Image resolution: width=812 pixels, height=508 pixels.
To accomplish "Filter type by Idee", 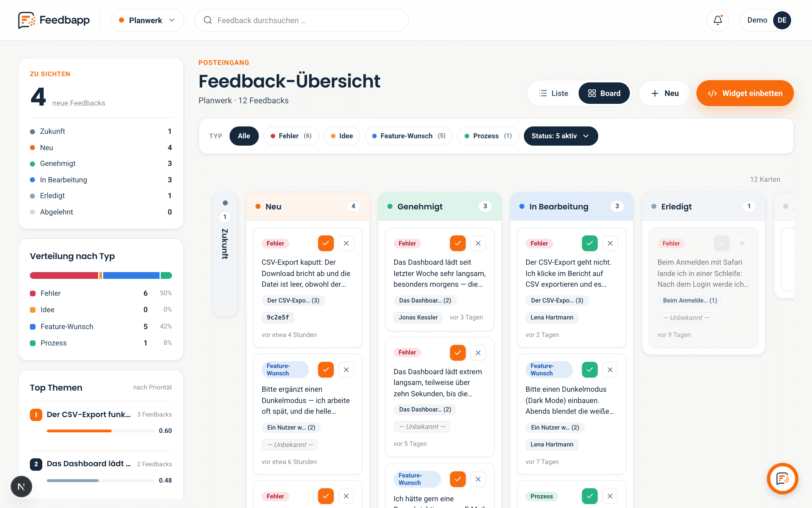I will click(342, 136).
